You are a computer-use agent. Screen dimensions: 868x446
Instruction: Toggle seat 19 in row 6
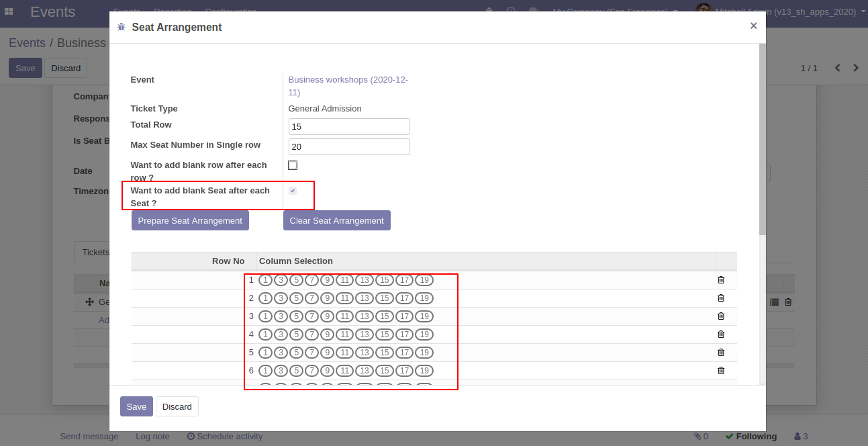(x=424, y=371)
